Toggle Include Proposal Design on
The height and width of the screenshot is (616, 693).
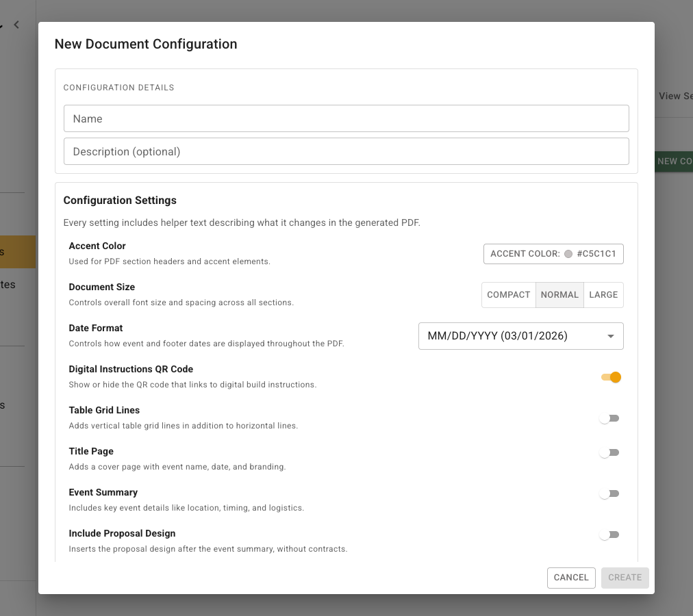(609, 535)
